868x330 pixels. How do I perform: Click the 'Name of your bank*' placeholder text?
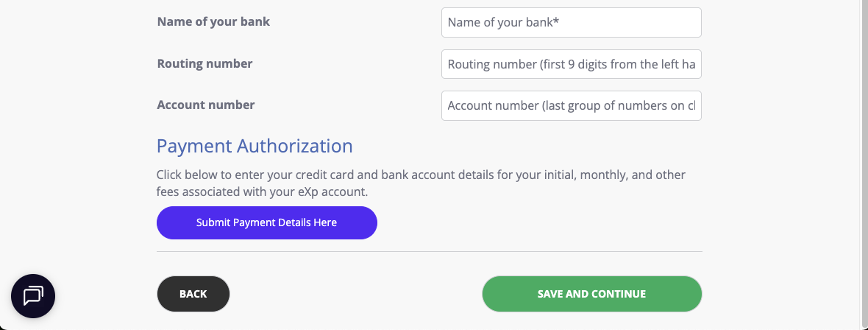pyautogui.click(x=503, y=22)
